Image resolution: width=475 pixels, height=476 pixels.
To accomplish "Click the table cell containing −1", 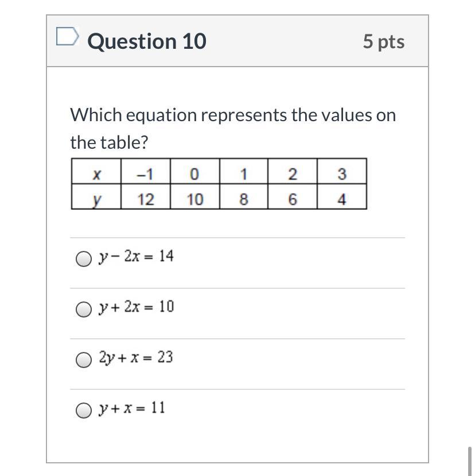I will click(x=146, y=172).
